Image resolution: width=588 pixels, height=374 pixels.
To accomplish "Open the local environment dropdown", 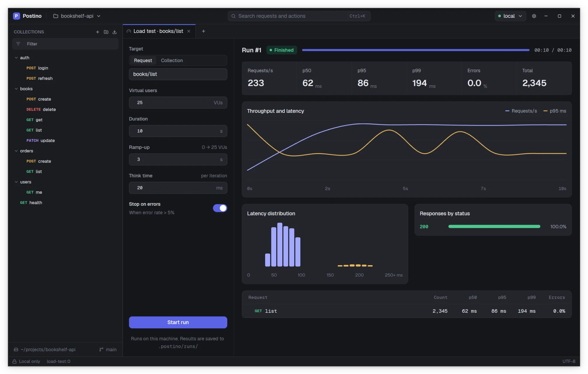I will pyautogui.click(x=510, y=16).
